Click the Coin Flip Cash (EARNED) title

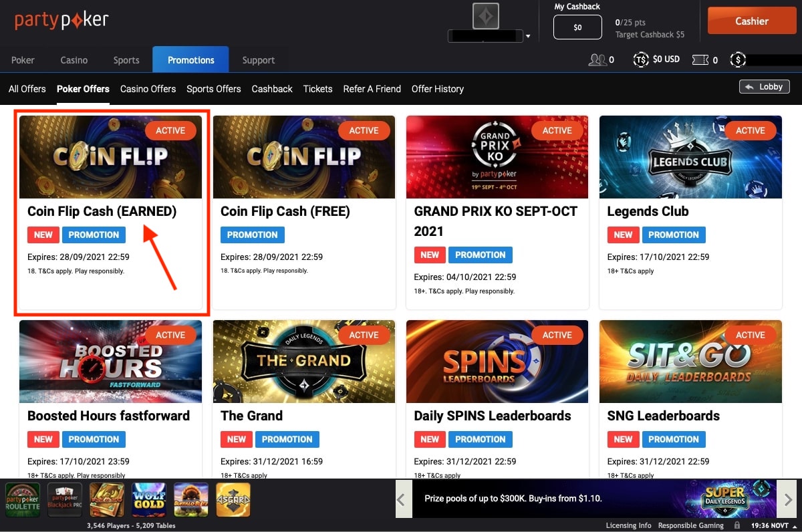102,211
